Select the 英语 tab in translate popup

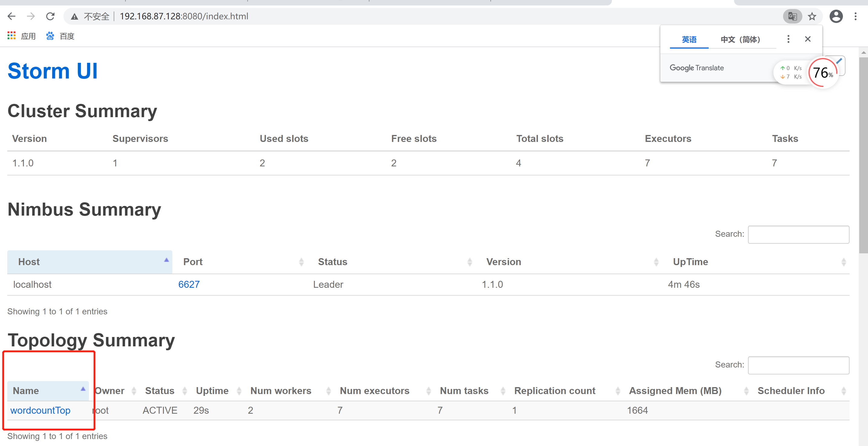[689, 40]
